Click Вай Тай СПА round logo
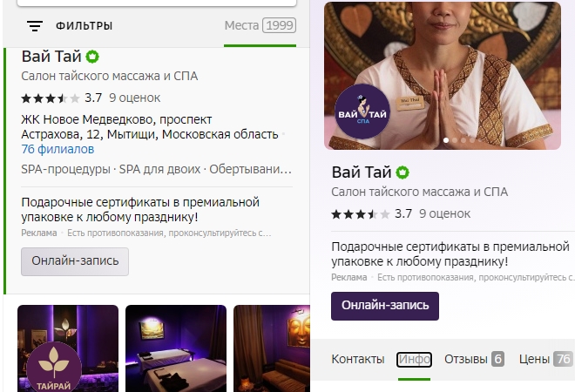The width and height of the screenshot is (575, 392). point(362,112)
